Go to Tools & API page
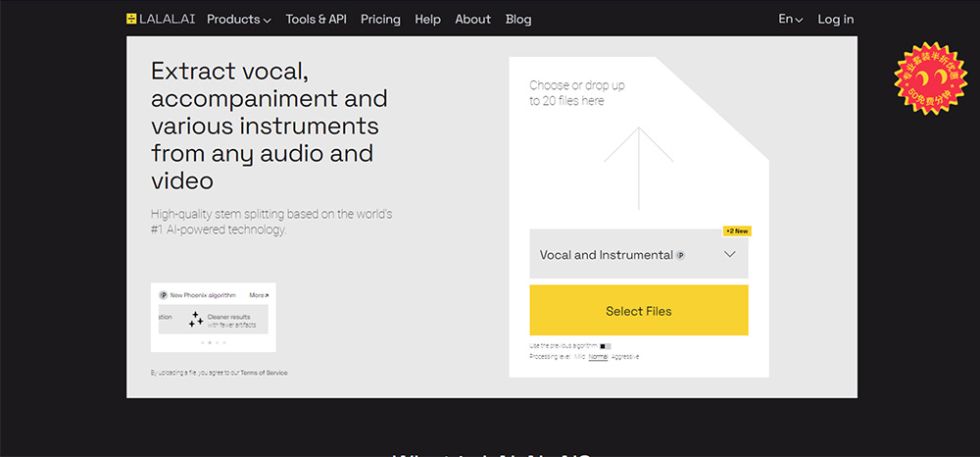Viewport: 980px width, 457px height. point(316,19)
